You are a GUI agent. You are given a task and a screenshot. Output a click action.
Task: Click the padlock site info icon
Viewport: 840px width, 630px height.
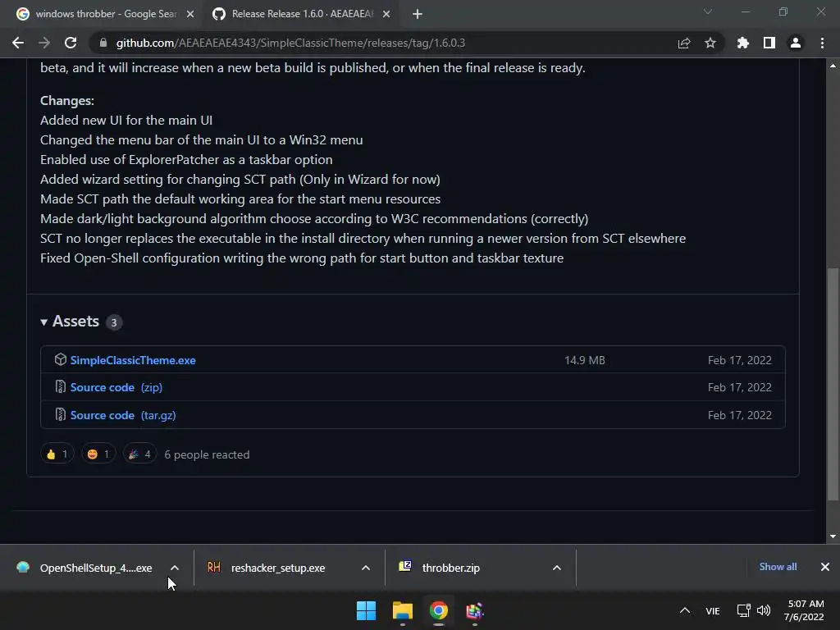click(x=103, y=43)
